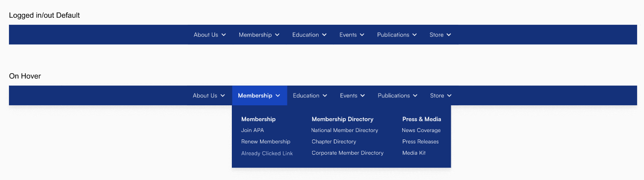Click Join APA link
Image resolution: width=644 pixels, height=180 pixels.
(253, 130)
